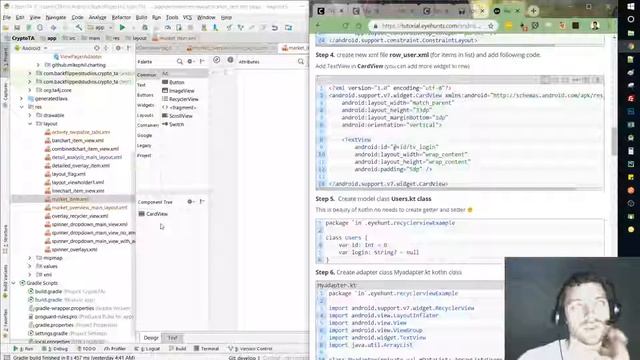640x360 pixels.
Task: Click the Undo arrow in Android Studio toolbar
Action: pyautogui.click(x=275, y=28)
